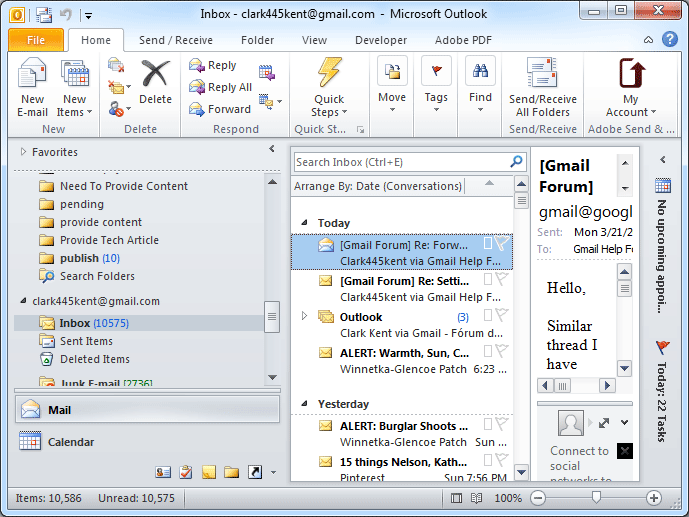Switch to the Adobe PDF tab
Screen dimensions: 689x517
[463, 40]
